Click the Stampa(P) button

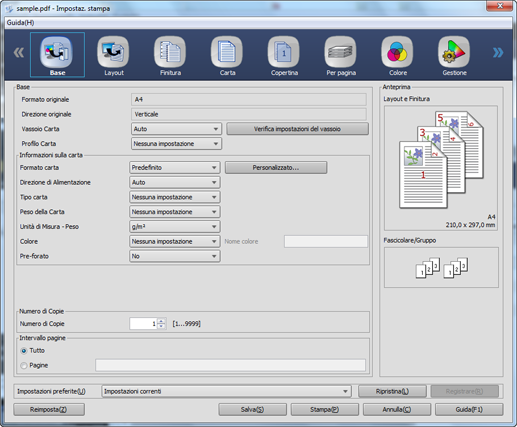click(324, 409)
